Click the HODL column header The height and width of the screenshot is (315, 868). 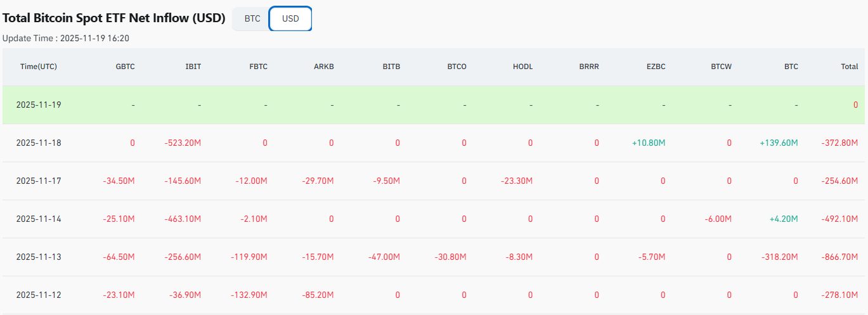(522, 67)
